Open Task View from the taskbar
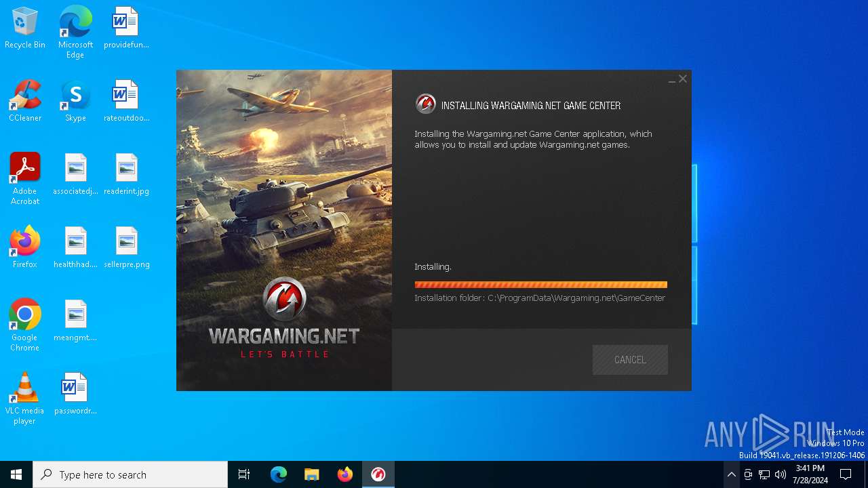Viewport: 868px width, 488px height. [x=244, y=474]
